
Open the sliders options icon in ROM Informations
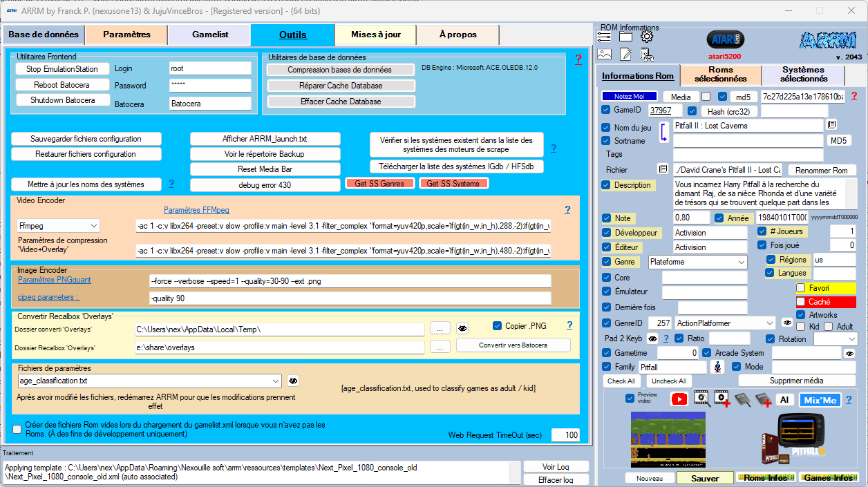[x=604, y=37]
